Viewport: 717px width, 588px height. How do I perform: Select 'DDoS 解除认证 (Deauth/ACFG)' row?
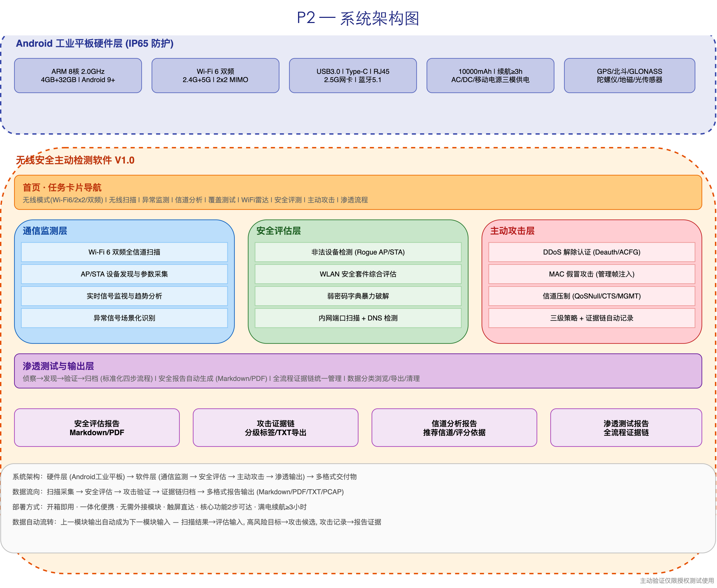(x=592, y=252)
